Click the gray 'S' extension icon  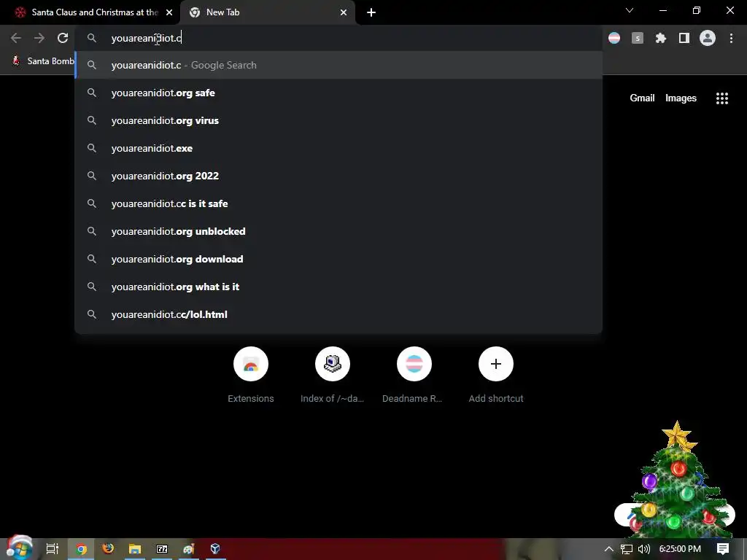[638, 38]
